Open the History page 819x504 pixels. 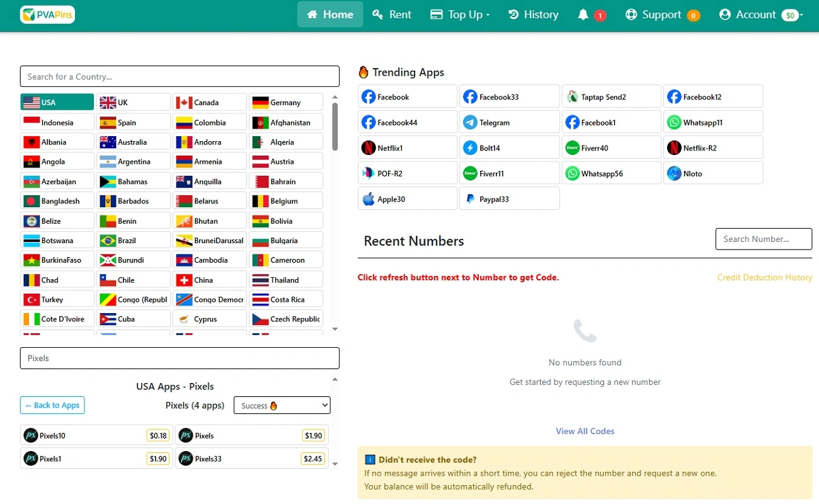(x=533, y=14)
